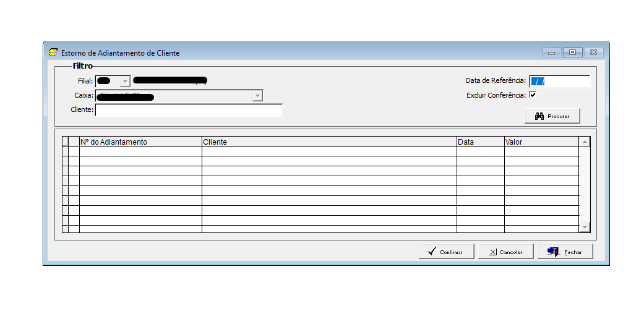Select the Data de Referência field
644x319 pixels.
point(559,81)
